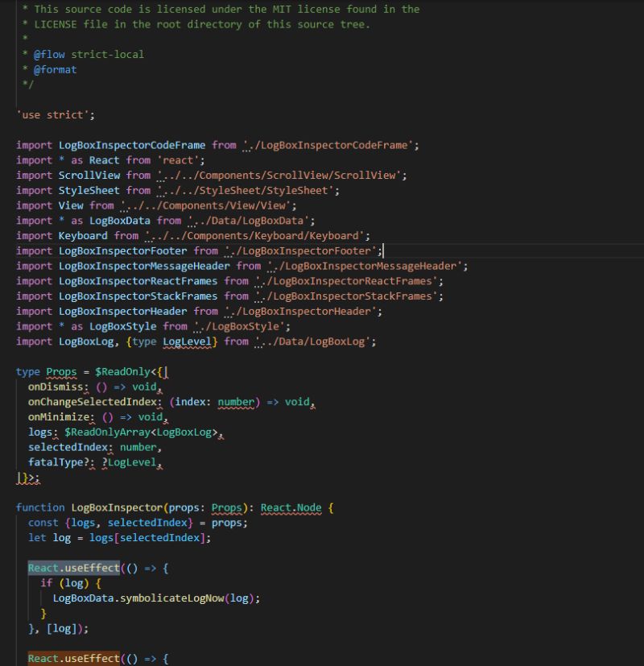The height and width of the screenshot is (666, 644).
Task: Click the './LogBoxInspectorCodeFrame' module path
Action: click(x=338, y=145)
